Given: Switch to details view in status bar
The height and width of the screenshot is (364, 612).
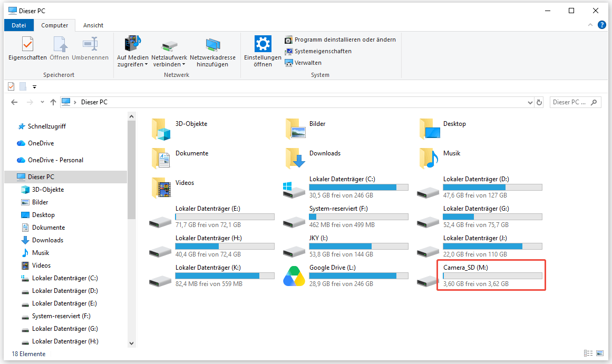Looking at the screenshot, I should pos(588,353).
